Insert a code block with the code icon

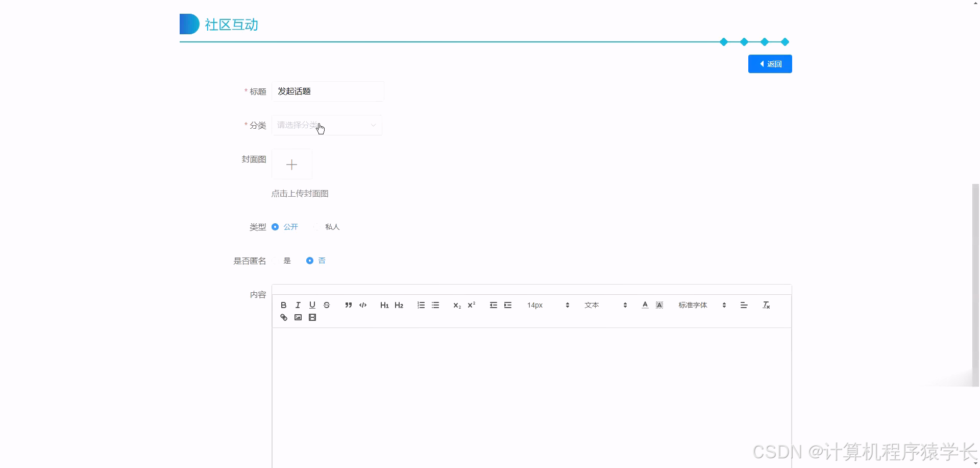[363, 305]
